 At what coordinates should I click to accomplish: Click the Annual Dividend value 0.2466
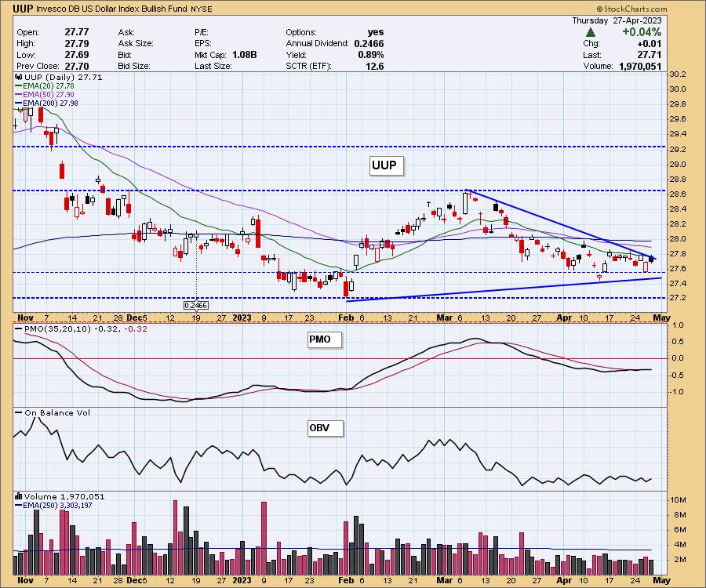pyautogui.click(x=369, y=43)
